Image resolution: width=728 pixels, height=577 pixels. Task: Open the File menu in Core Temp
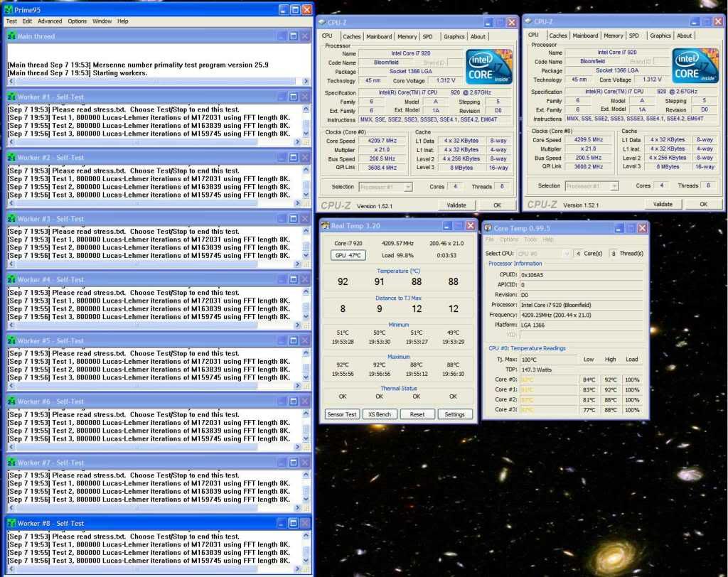click(x=489, y=239)
